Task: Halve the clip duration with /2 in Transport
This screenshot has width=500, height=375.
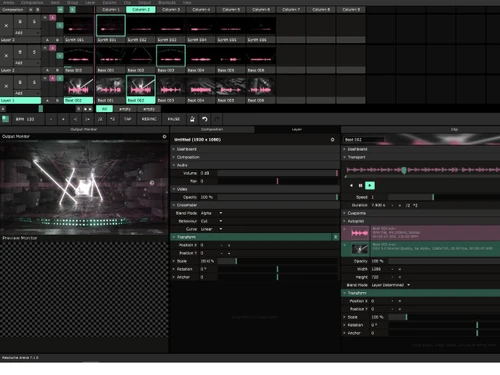Action: pos(408,205)
